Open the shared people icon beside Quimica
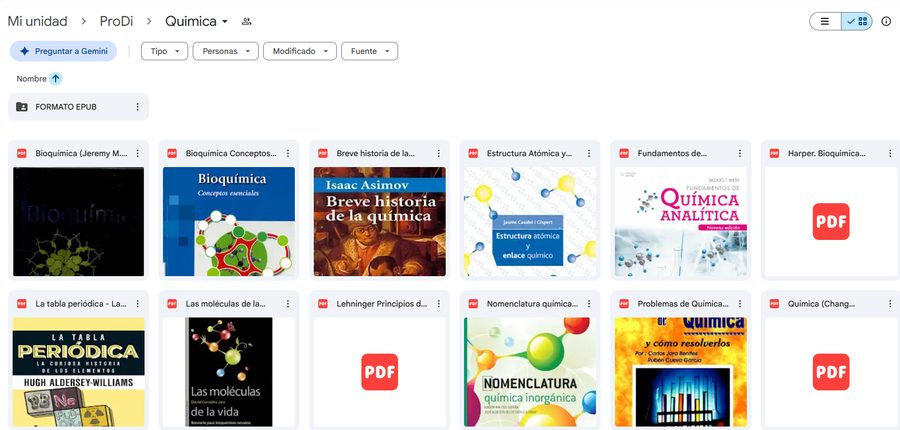The height and width of the screenshot is (430, 900). pos(247,21)
